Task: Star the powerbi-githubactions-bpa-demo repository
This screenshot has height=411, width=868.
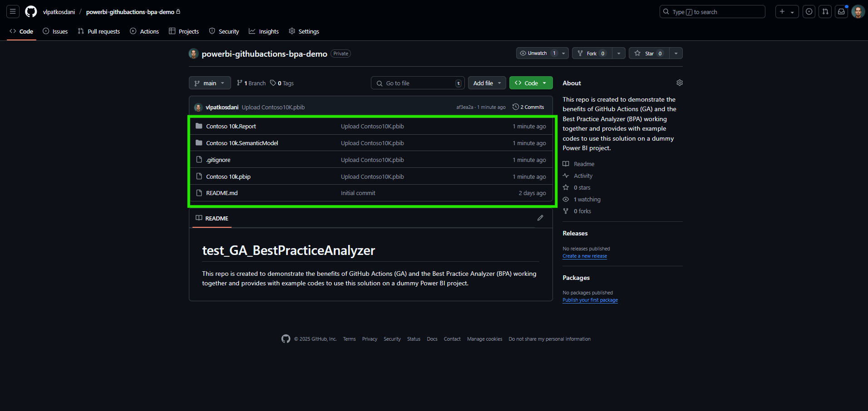Action: click(648, 53)
